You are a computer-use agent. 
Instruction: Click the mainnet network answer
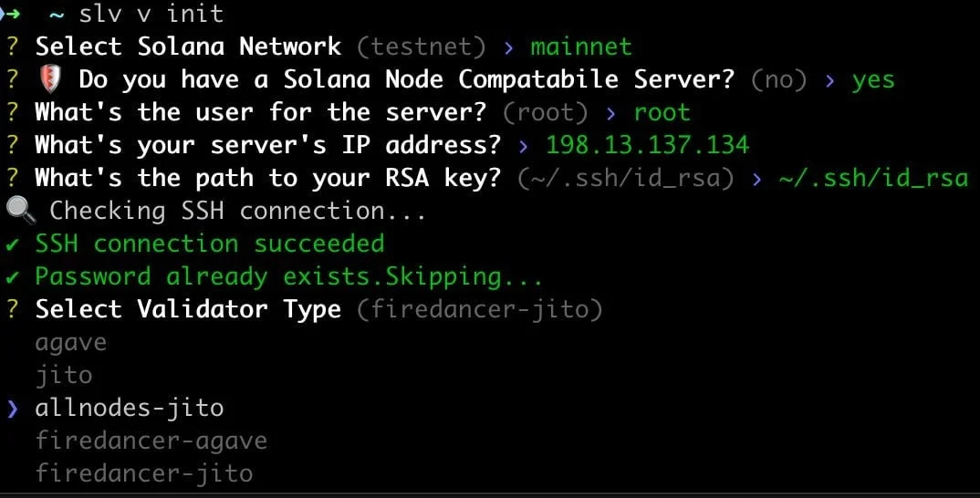tap(581, 47)
